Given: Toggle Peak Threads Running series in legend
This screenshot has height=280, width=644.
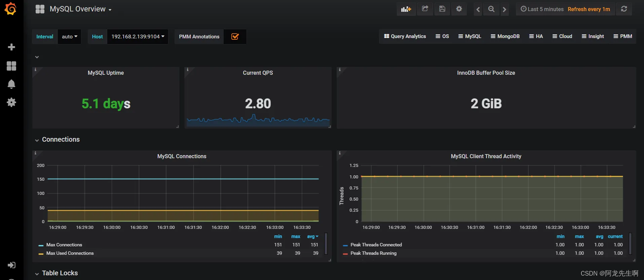Looking at the screenshot, I should point(373,253).
